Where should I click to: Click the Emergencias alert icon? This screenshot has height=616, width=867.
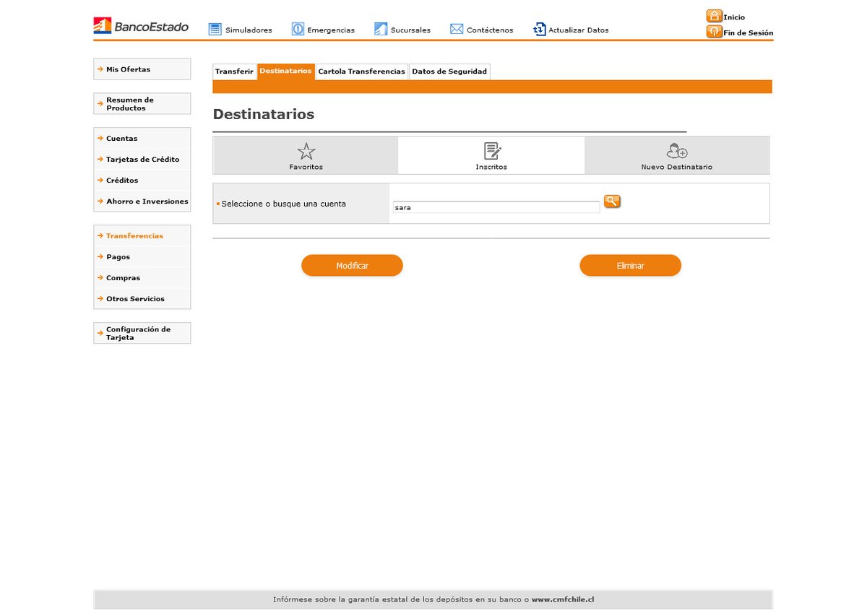pos(298,29)
